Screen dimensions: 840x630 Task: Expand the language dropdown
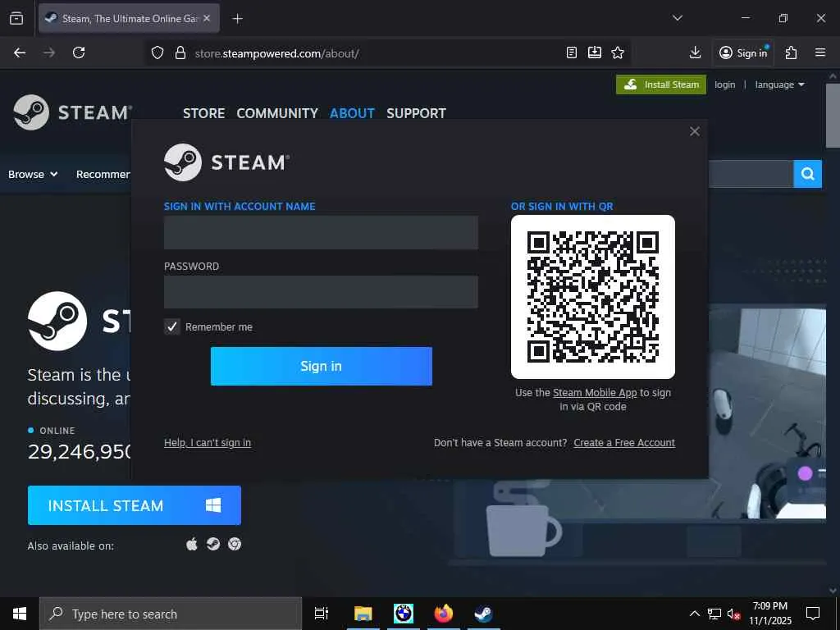tap(779, 84)
